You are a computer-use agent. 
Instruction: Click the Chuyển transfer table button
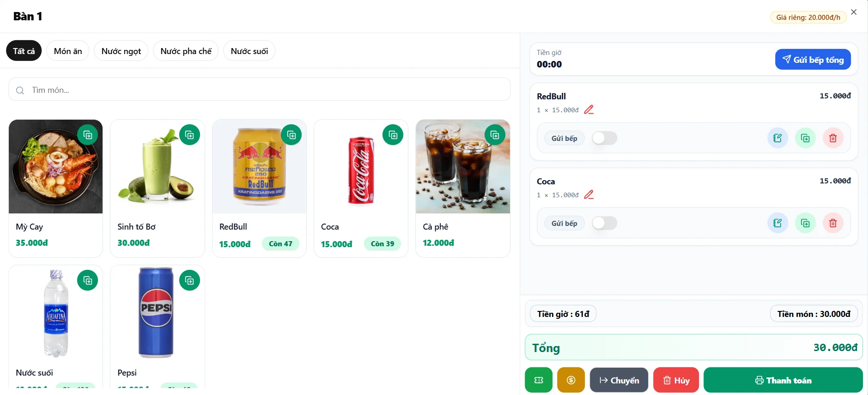pyautogui.click(x=619, y=380)
